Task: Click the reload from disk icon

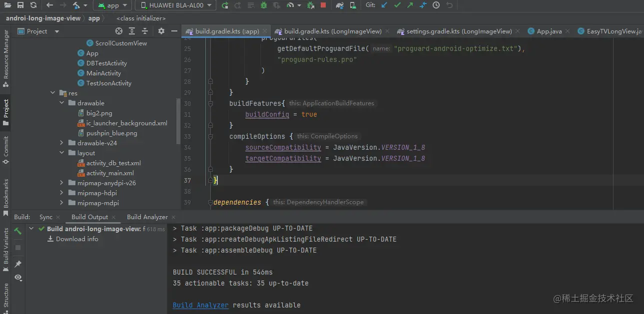Action: [x=33, y=5]
